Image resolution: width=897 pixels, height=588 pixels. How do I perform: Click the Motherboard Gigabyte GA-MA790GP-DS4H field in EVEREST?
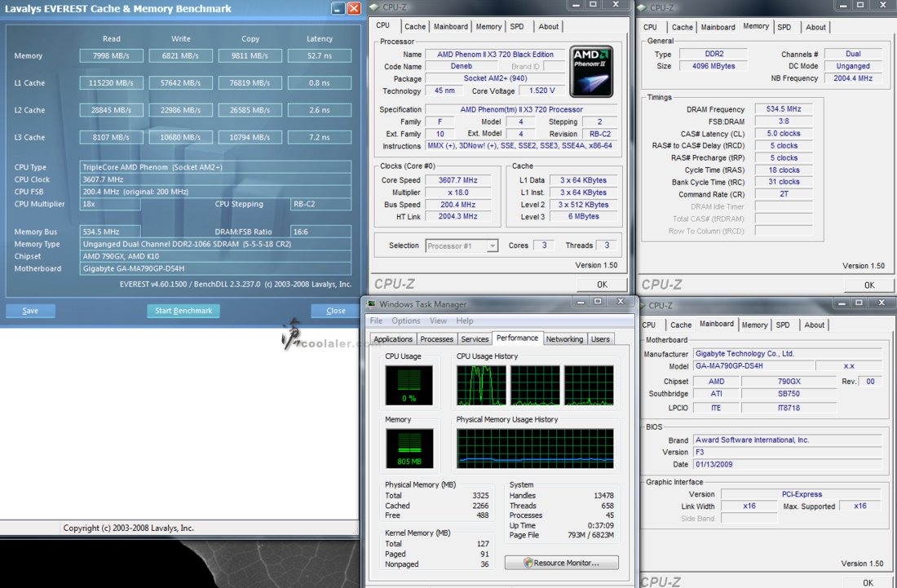tap(215, 268)
